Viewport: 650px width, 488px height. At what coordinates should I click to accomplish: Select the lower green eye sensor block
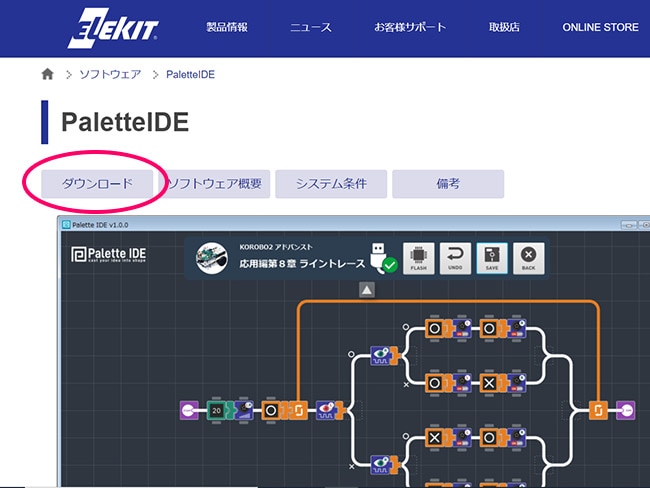[381, 464]
